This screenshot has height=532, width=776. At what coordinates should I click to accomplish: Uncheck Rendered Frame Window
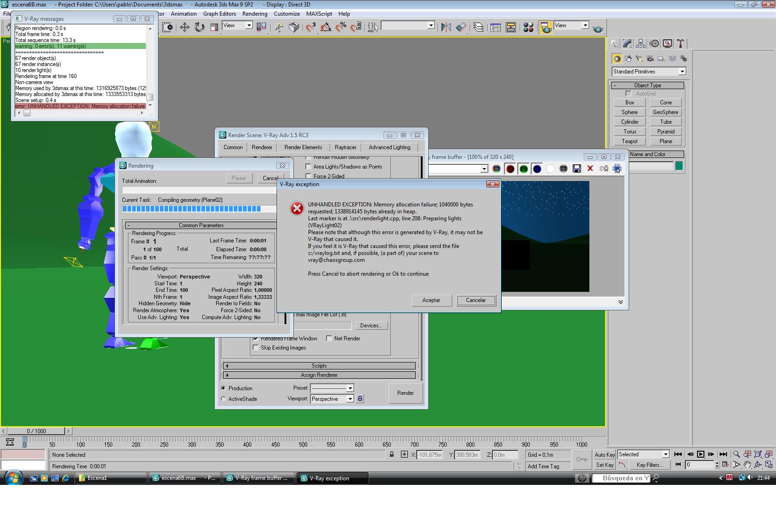pos(256,339)
